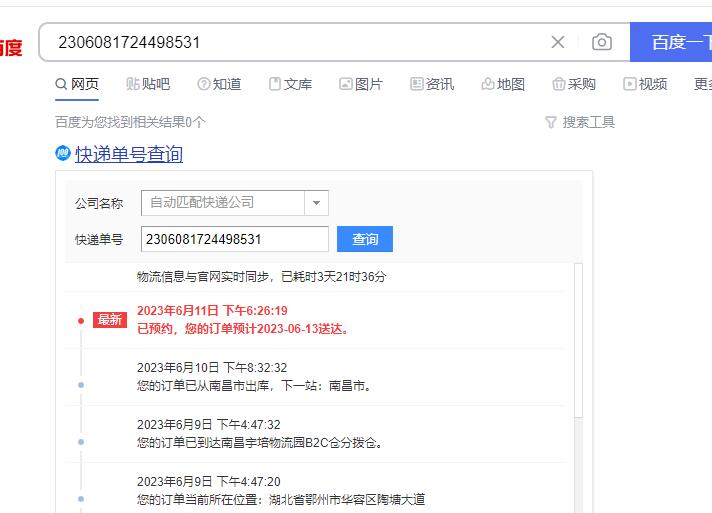Select the timestamp 2023年6月11日 下午6:26:19

(x=212, y=311)
